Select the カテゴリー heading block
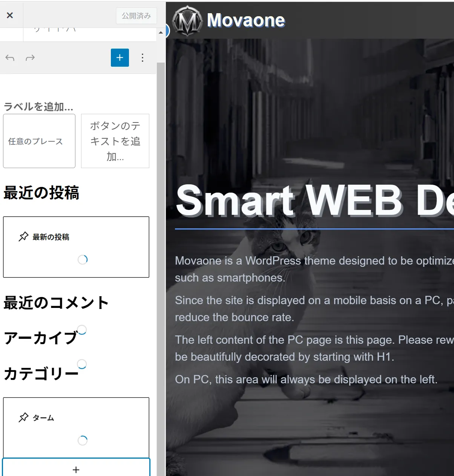The image size is (454, 476). (x=41, y=374)
